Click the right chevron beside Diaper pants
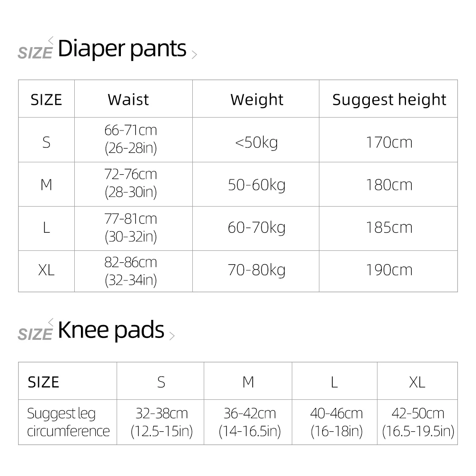Screen dimensions: 476x476 (194, 54)
